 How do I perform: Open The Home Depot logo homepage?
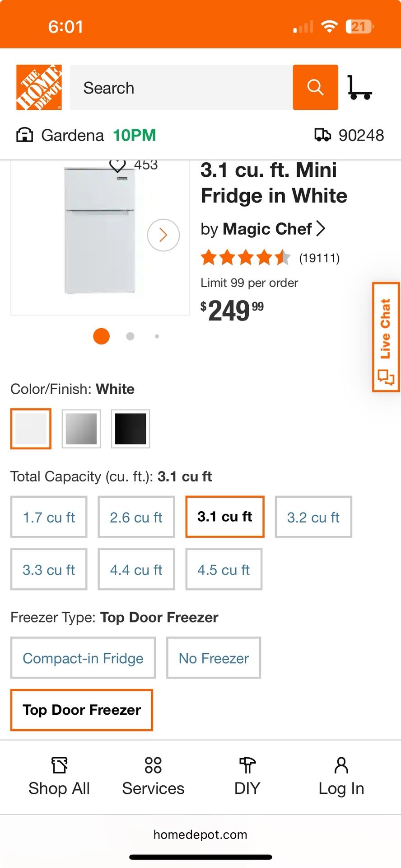39,87
